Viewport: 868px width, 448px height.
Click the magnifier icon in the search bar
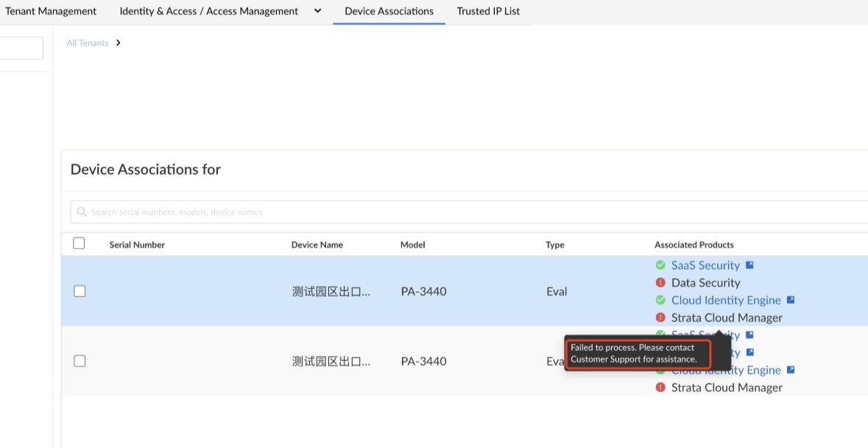coord(82,212)
